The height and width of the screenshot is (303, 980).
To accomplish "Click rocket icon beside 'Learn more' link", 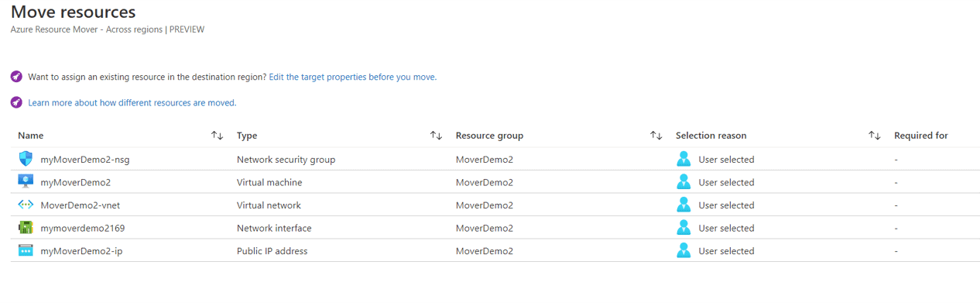I will point(16,102).
